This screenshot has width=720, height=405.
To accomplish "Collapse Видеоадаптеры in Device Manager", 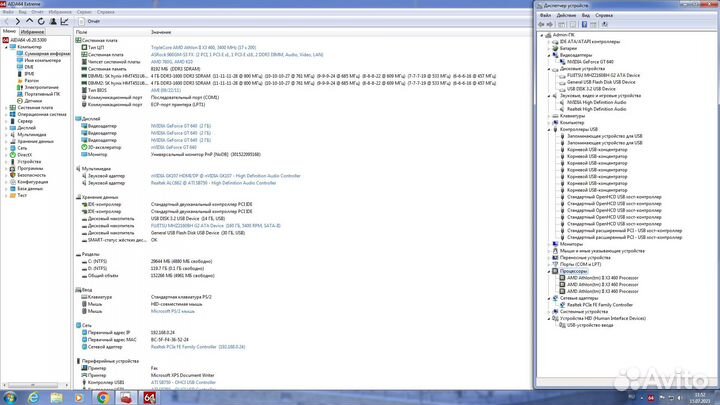I will (549, 55).
